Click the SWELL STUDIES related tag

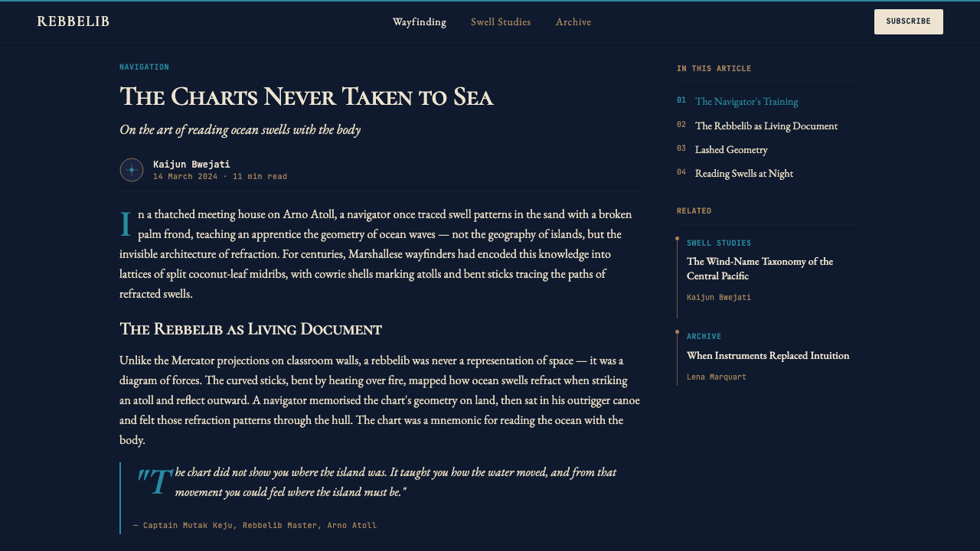click(x=719, y=243)
